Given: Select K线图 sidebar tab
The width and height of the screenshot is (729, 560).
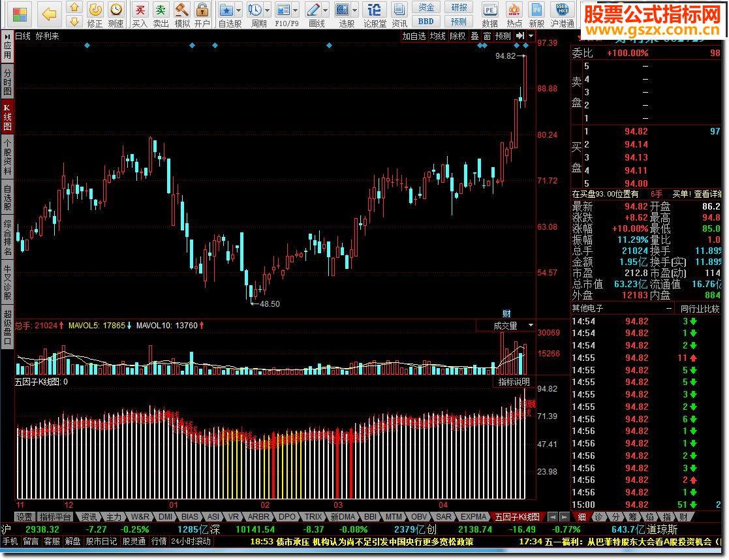Looking at the screenshot, I should [7, 117].
